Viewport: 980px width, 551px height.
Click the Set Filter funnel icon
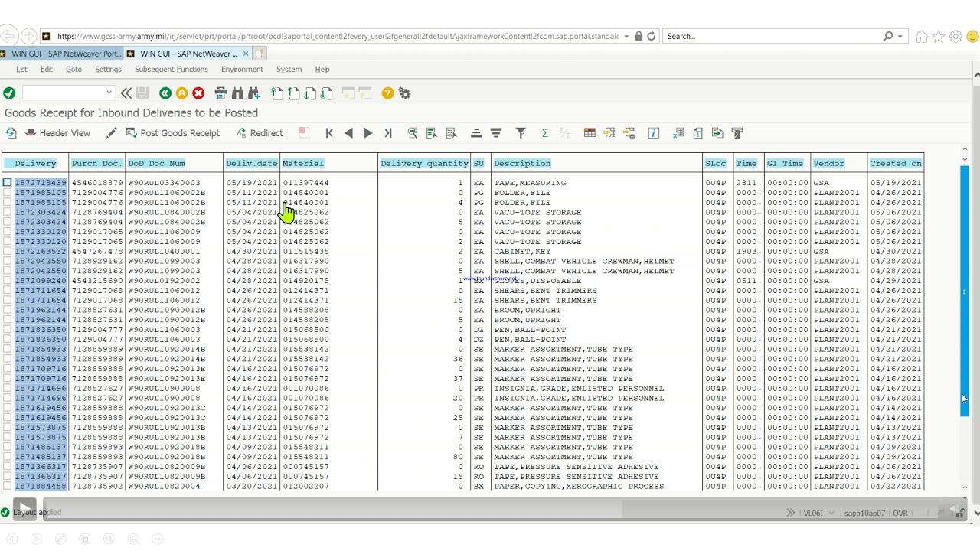click(521, 133)
